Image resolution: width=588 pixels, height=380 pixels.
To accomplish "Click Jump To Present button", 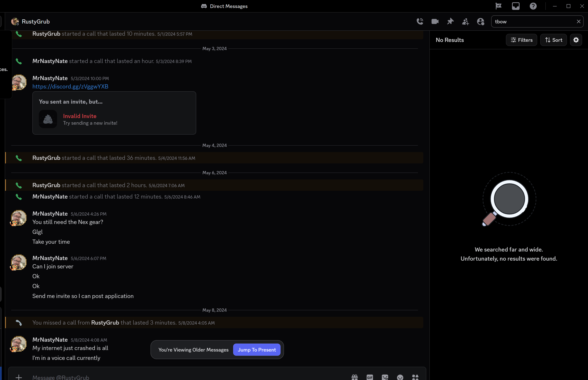I will point(256,350).
